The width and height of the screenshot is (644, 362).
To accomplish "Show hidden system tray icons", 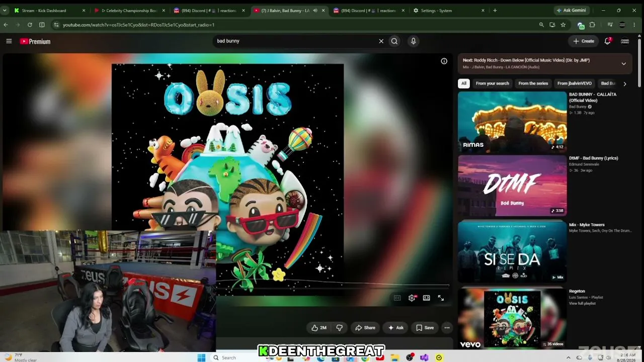I will (569, 357).
